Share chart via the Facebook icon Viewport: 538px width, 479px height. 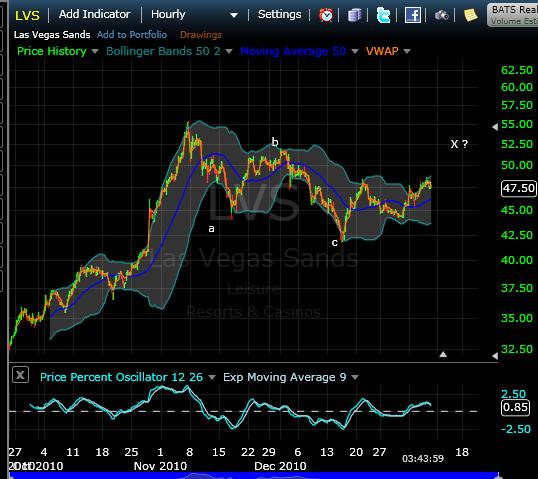tap(413, 15)
